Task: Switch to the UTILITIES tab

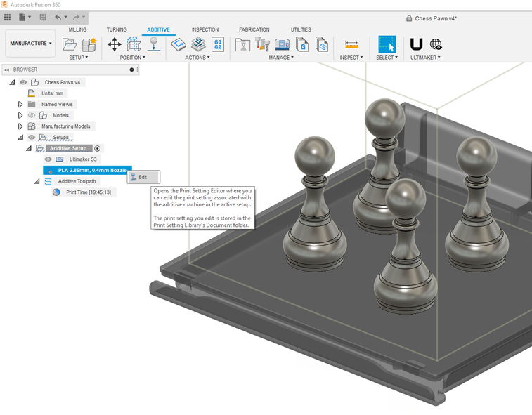Action: (x=301, y=29)
